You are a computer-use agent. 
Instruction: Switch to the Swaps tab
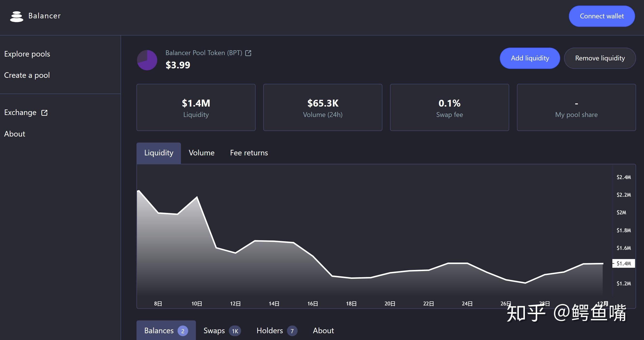pos(222,331)
